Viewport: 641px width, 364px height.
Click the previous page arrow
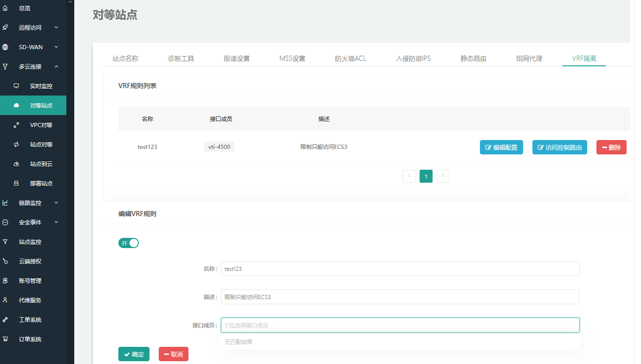tap(409, 176)
